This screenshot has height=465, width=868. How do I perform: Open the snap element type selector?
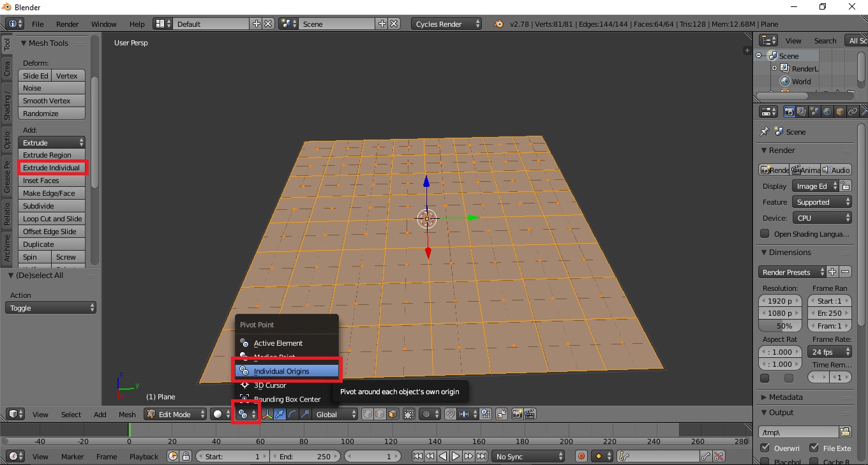click(x=467, y=414)
